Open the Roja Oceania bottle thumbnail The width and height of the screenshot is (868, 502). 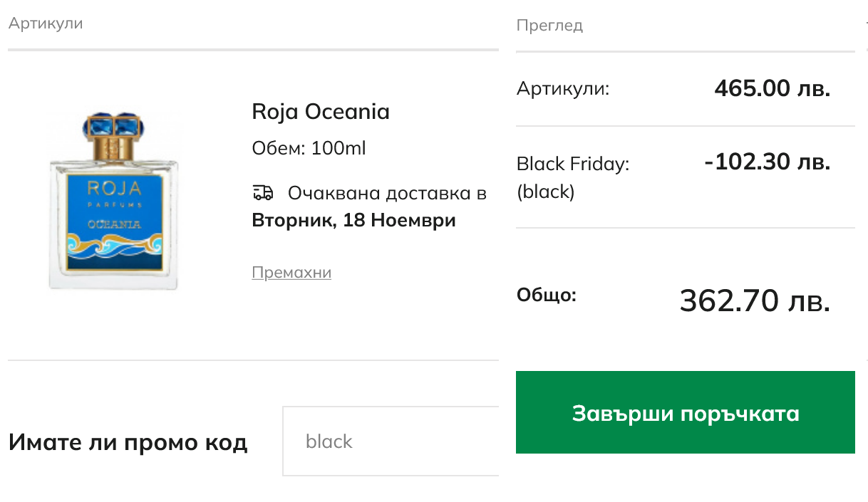click(114, 201)
